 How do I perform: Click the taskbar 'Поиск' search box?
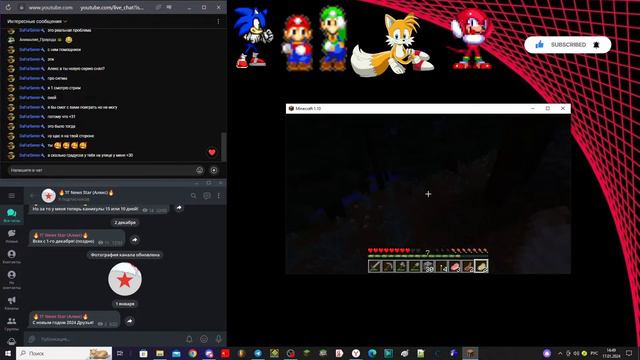click(64, 353)
